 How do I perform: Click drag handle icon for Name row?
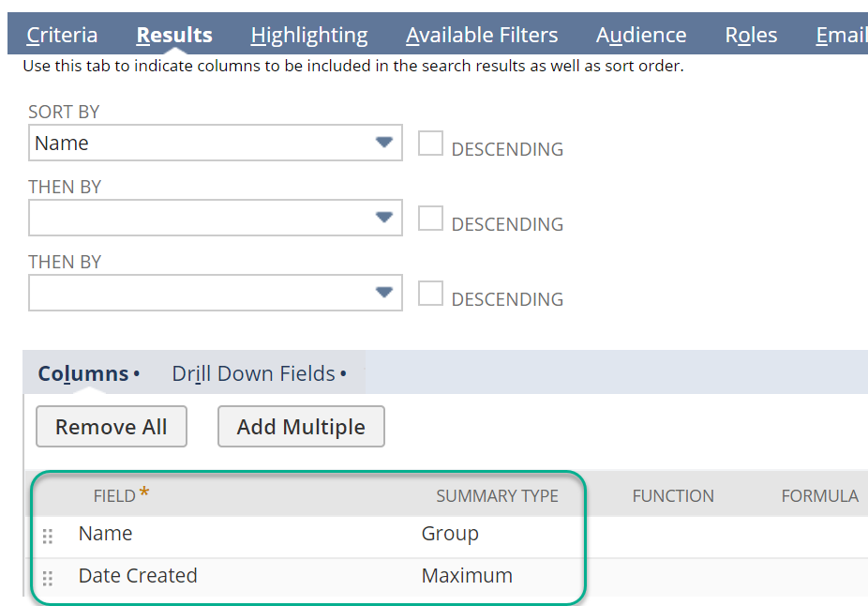(48, 536)
